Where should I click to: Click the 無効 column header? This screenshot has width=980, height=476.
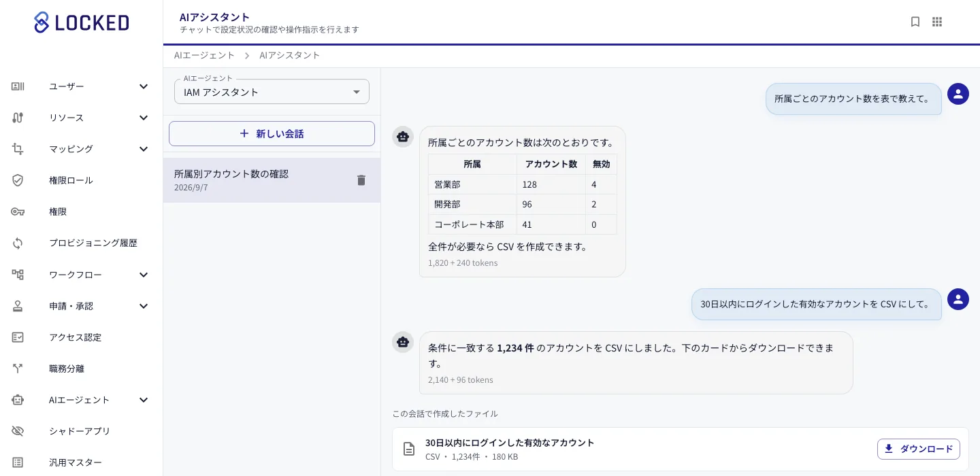602,164
